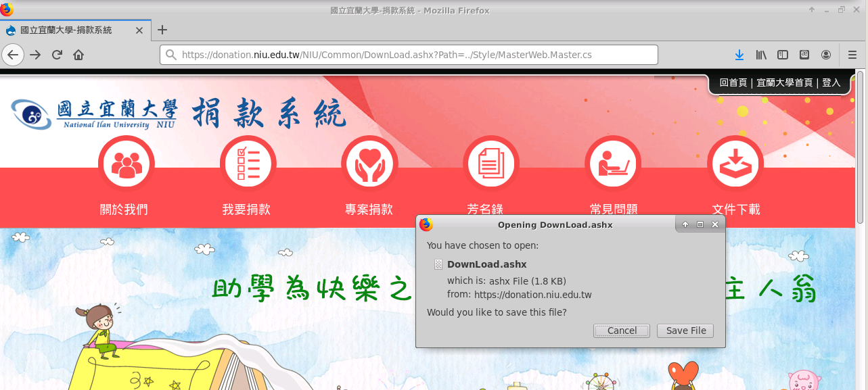This screenshot has height=390, width=868.
Task: Click the DownLoad.ashx file name in the dialog
Action: pos(487,264)
